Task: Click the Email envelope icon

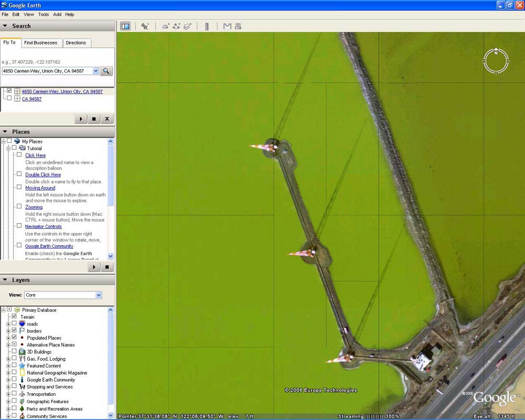Action: pyautogui.click(x=227, y=26)
